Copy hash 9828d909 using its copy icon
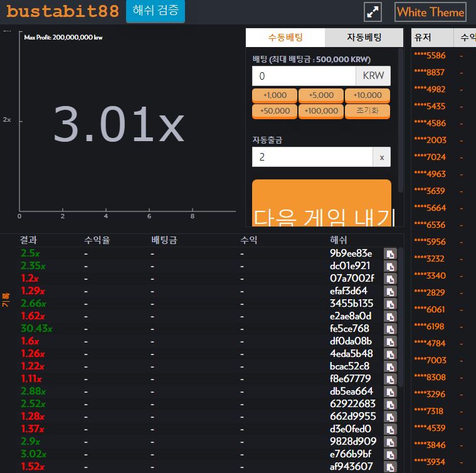 tap(390, 442)
